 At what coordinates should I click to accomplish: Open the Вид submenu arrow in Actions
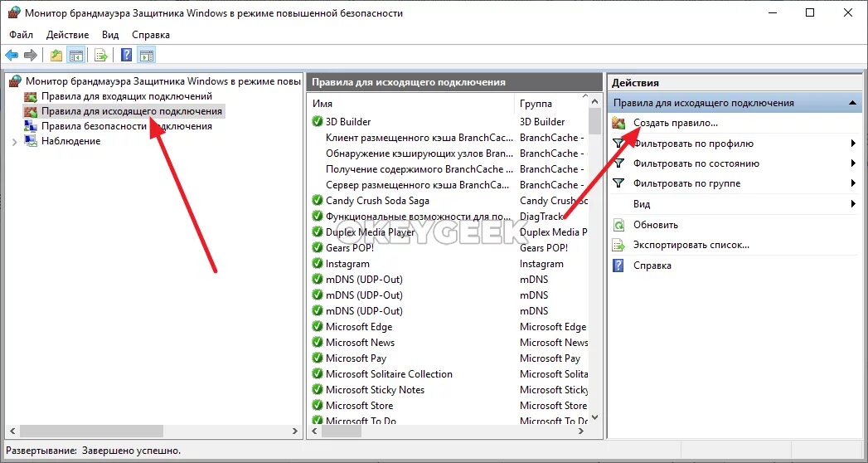tap(854, 204)
